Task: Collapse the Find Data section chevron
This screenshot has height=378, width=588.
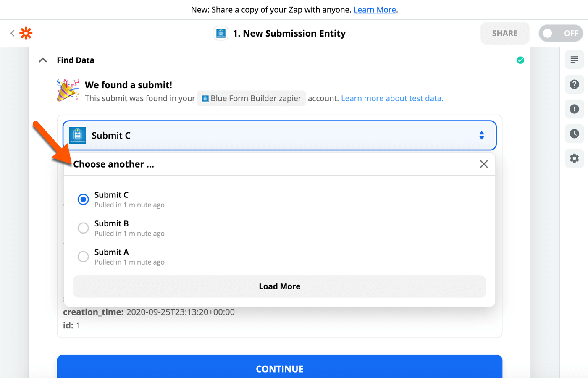Action: tap(42, 60)
